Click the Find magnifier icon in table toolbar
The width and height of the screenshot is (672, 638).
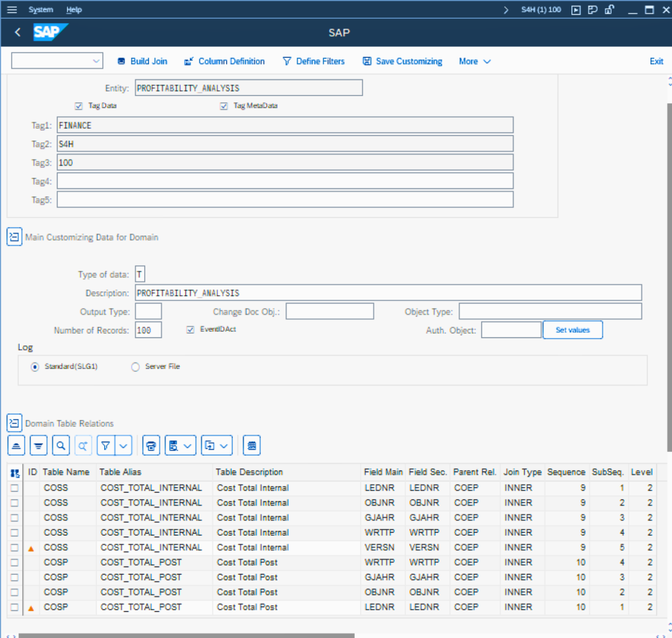coord(61,446)
